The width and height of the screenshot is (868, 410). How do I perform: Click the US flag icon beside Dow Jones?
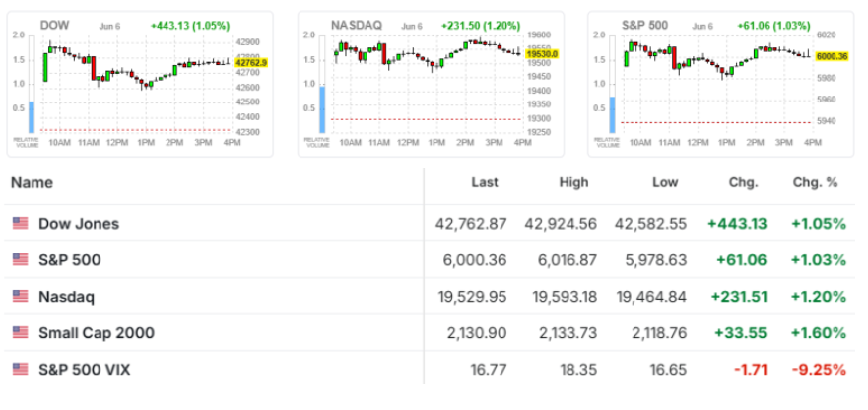[x=20, y=224]
